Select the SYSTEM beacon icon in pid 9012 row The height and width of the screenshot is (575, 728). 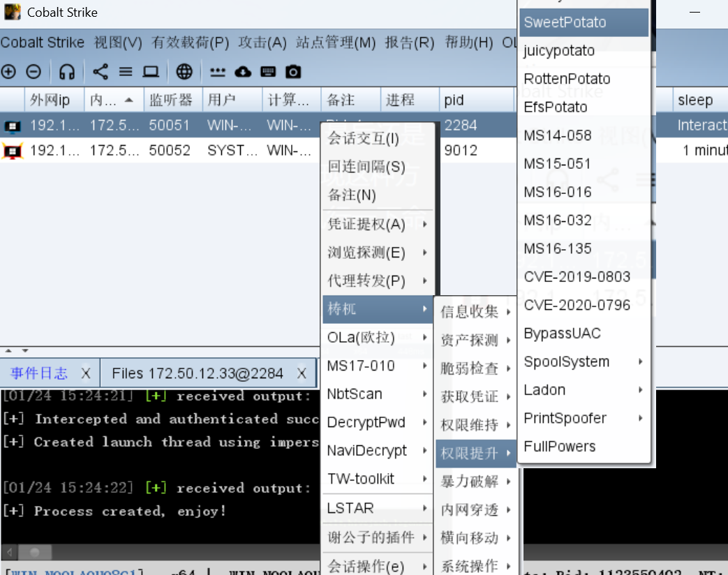click(x=13, y=151)
